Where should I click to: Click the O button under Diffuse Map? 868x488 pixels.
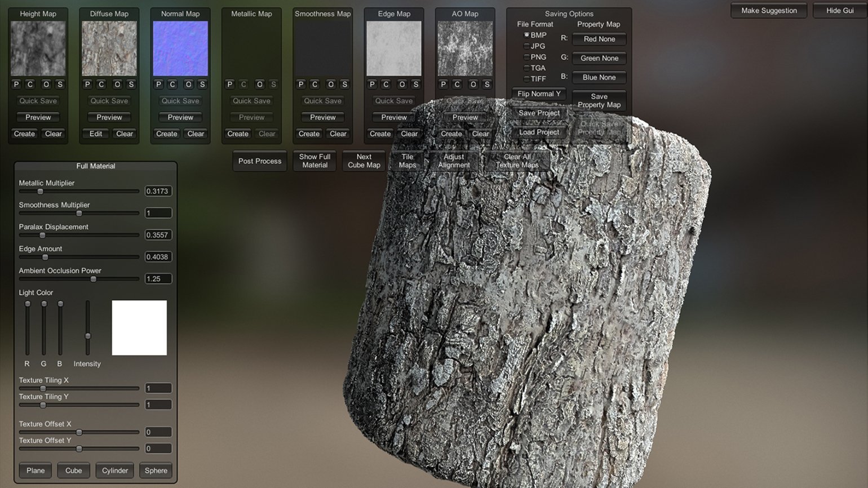117,85
